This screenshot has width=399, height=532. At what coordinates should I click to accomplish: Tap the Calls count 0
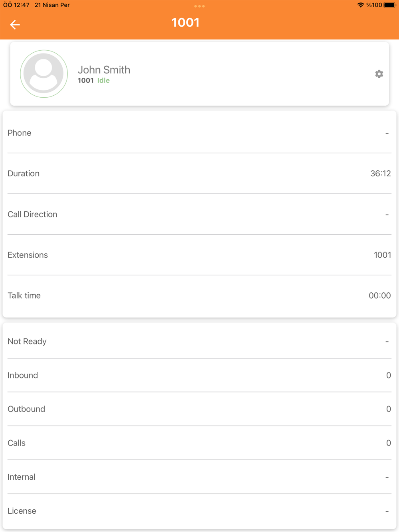pos(389,443)
